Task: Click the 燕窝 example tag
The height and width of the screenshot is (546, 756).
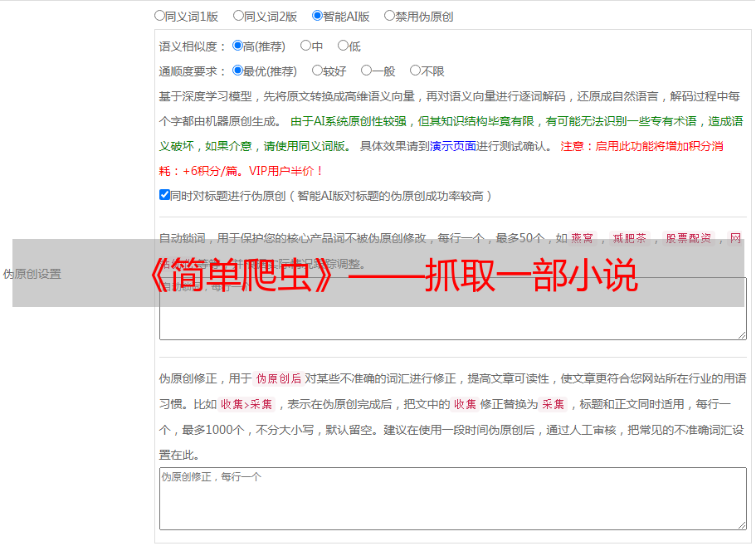Action: coord(583,238)
